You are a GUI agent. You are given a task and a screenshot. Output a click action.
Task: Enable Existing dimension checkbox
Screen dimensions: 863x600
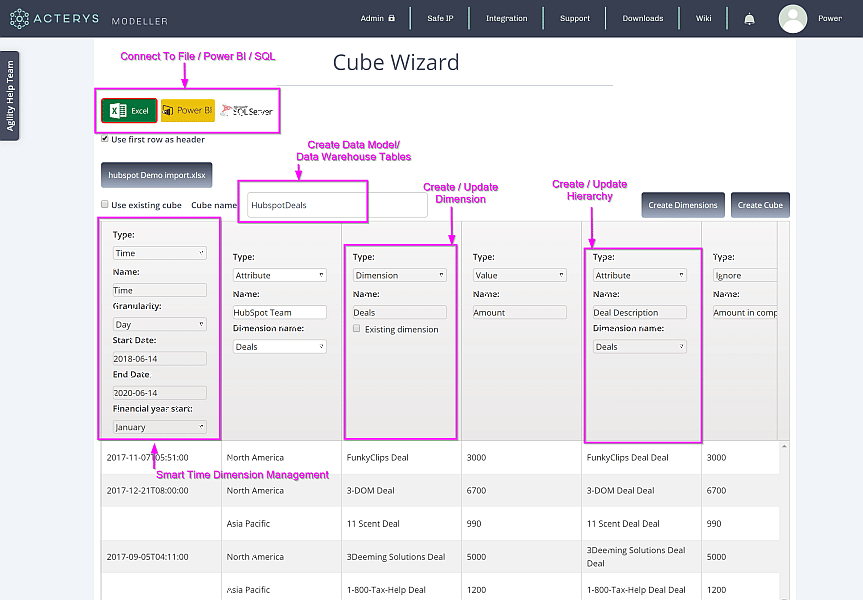pos(357,329)
